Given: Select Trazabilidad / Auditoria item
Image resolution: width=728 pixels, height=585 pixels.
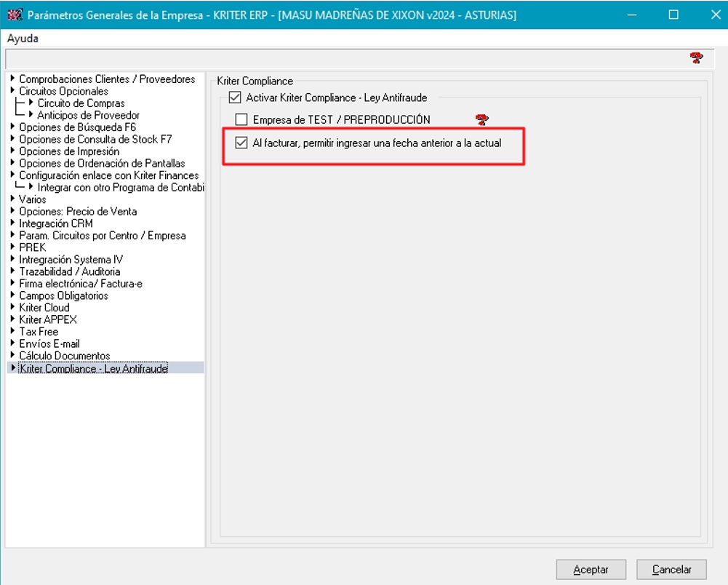Looking at the screenshot, I should pyautogui.click(x=70, y=272).
